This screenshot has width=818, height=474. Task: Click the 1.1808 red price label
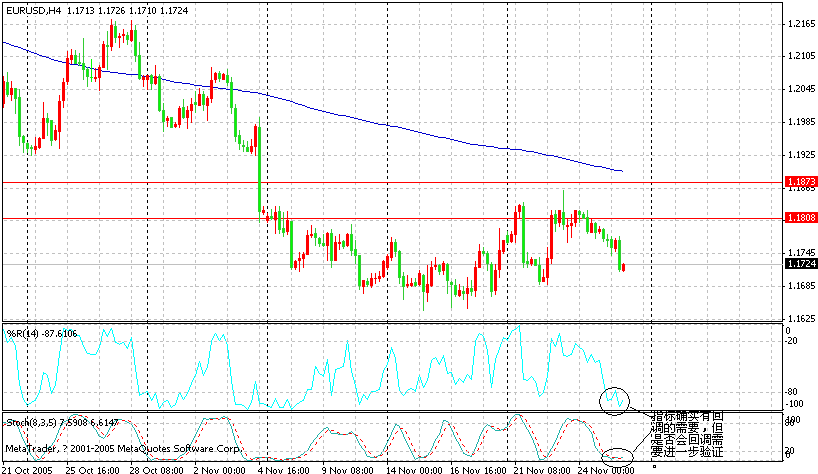pos(801,218)
